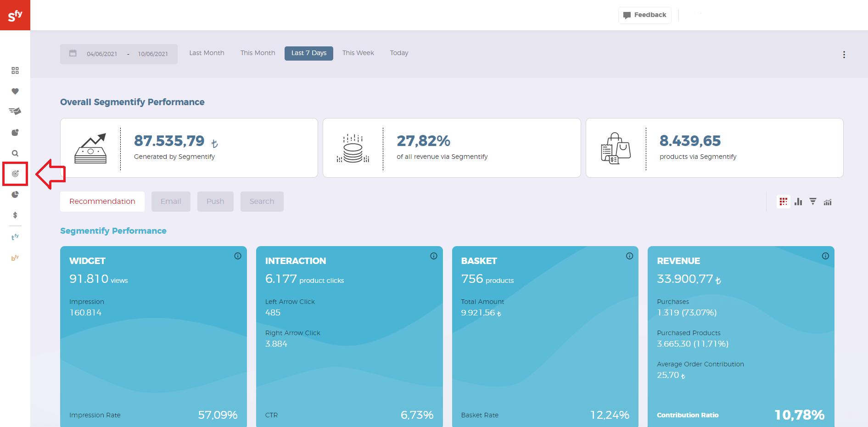Click the Basket Rate 12,24% value
Viewport: 868px width, 427px height.
pos(610,415)
